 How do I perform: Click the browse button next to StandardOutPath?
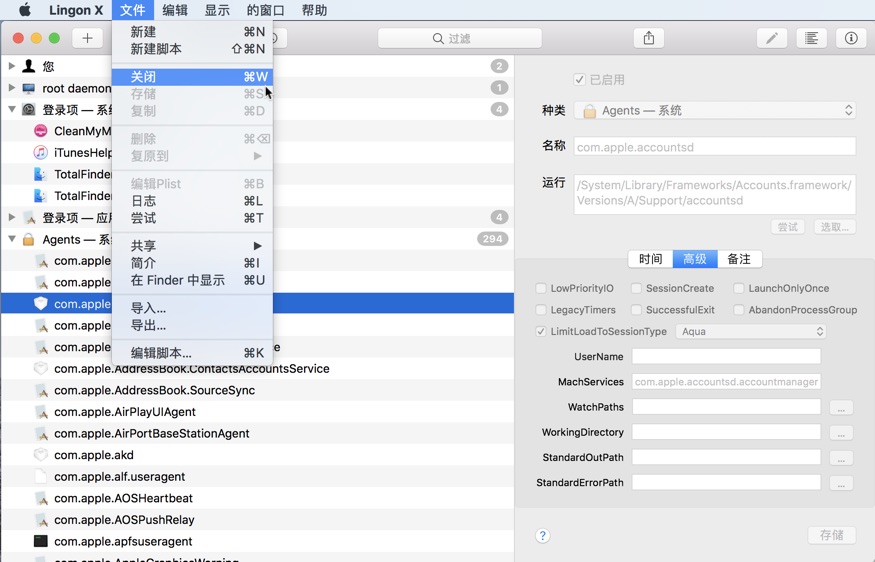tap(841, 458)
